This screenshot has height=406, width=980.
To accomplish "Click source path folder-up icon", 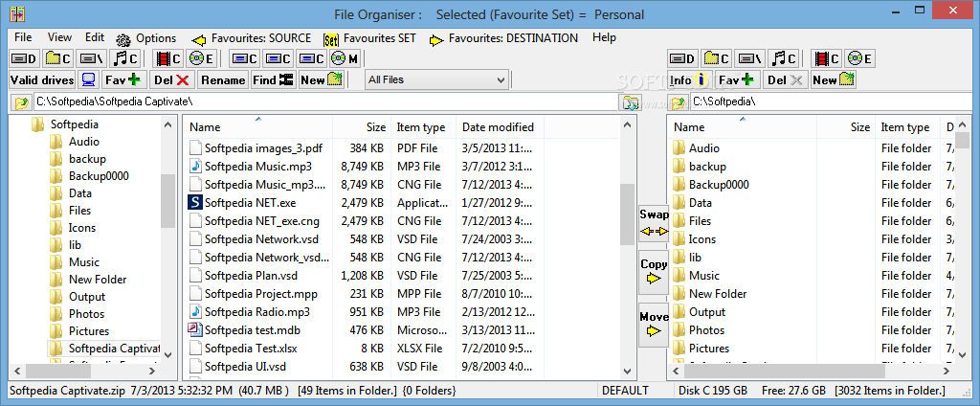I will [x=21, y=101].
